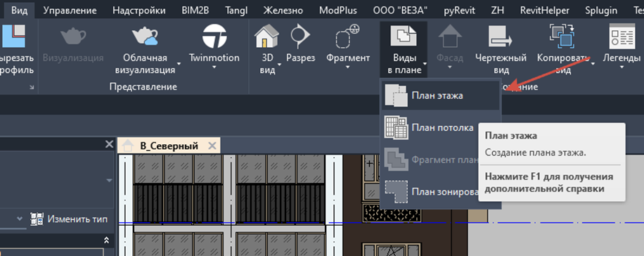Open the ModPlus ribbon tab
This screenshot has width=644, height=256.
click(x=337, y=11)
